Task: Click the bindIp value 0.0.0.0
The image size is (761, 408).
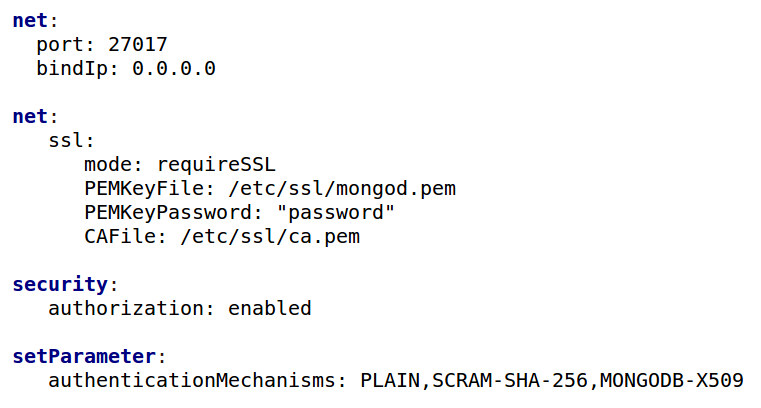Action: 174,68
